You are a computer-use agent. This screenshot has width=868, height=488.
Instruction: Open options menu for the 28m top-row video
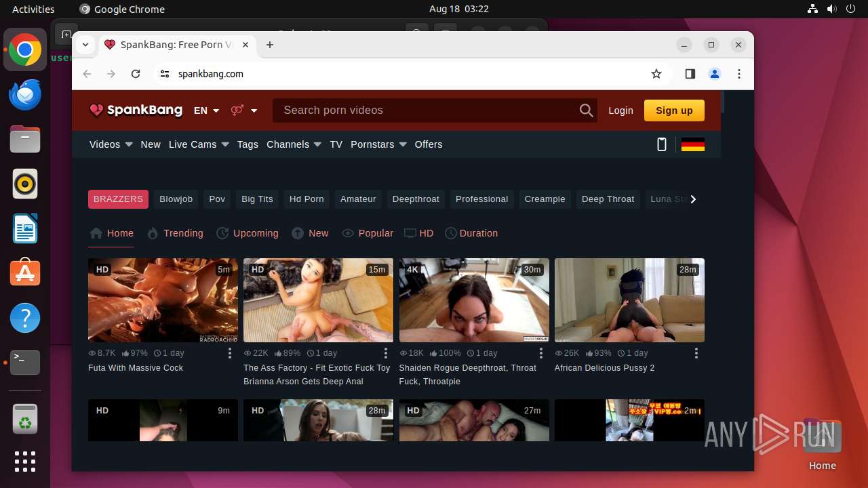(696, 353)
